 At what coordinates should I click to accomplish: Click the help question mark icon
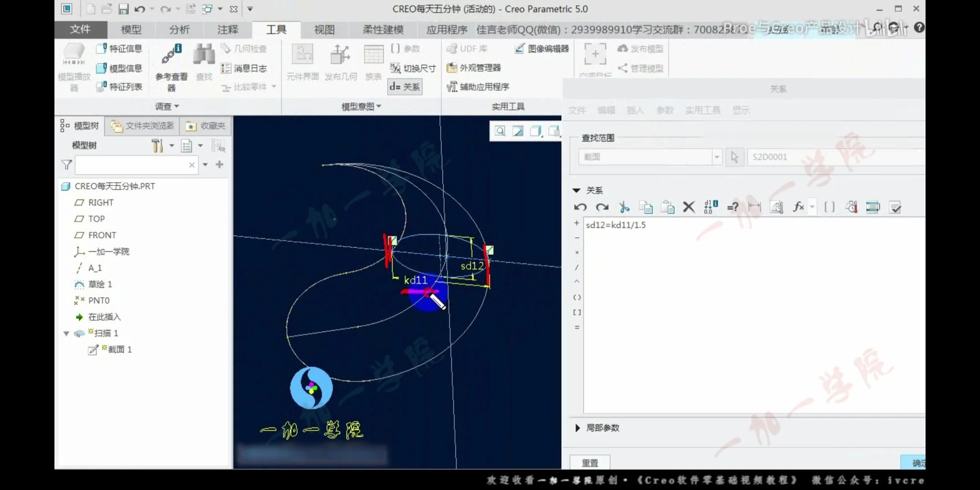919,28
